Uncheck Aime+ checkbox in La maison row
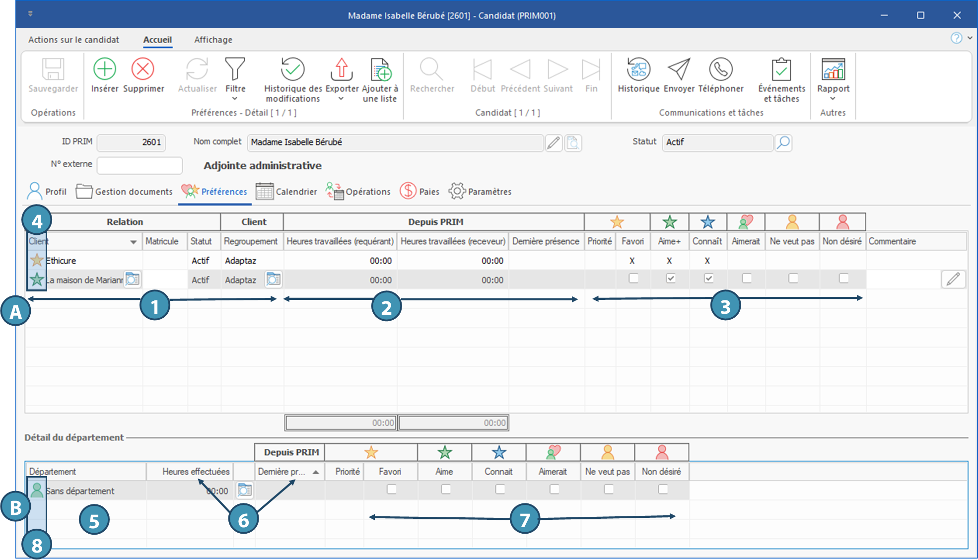This screenshot has width=978, height=560. pyautogui.click(x=670, y=279)
